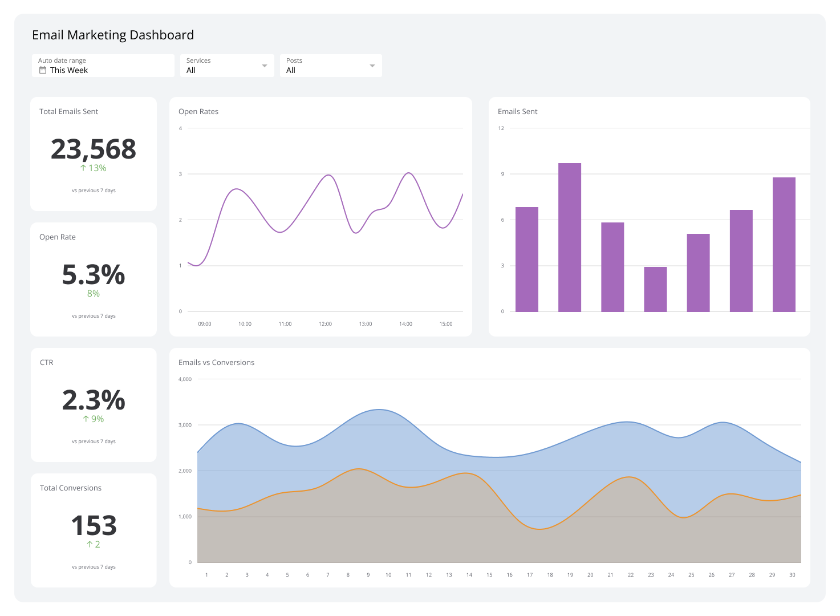This screenshot has width=840, height=616.
Task: Click the green 13% increase indicator
Action: (94, 168)
